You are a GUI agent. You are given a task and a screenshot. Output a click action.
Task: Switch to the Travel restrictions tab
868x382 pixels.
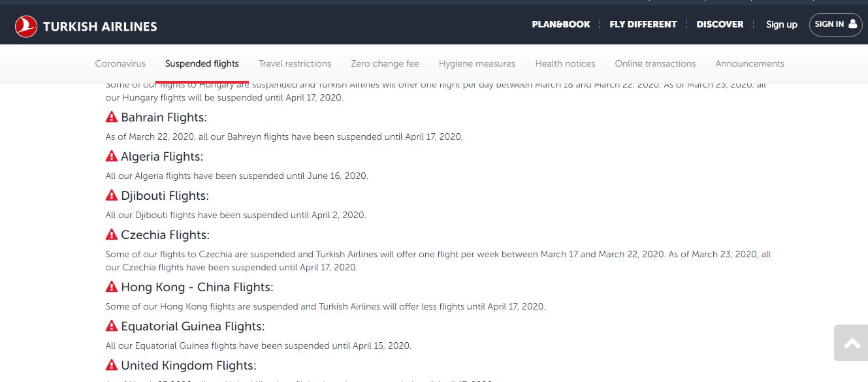tap(295, 63)
